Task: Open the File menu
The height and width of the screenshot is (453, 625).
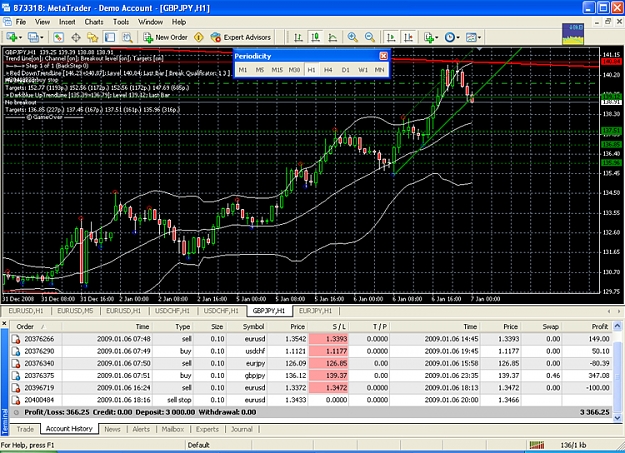Action: click(x=21, y=22)
